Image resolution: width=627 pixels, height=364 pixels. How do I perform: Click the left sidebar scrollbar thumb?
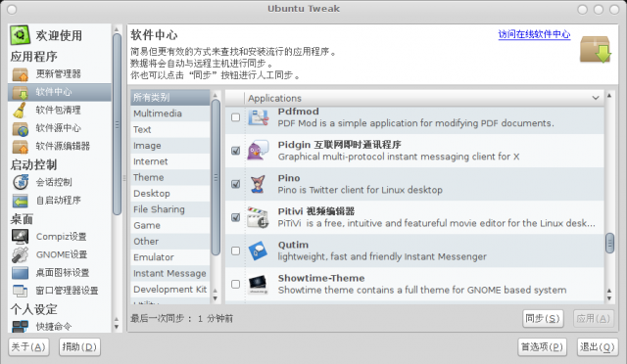coord(117,124)
